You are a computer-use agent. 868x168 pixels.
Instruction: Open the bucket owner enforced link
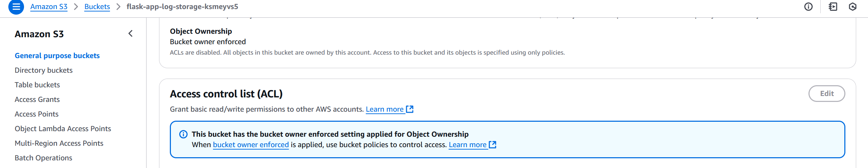pyautogui.click(x=251, y=145)
